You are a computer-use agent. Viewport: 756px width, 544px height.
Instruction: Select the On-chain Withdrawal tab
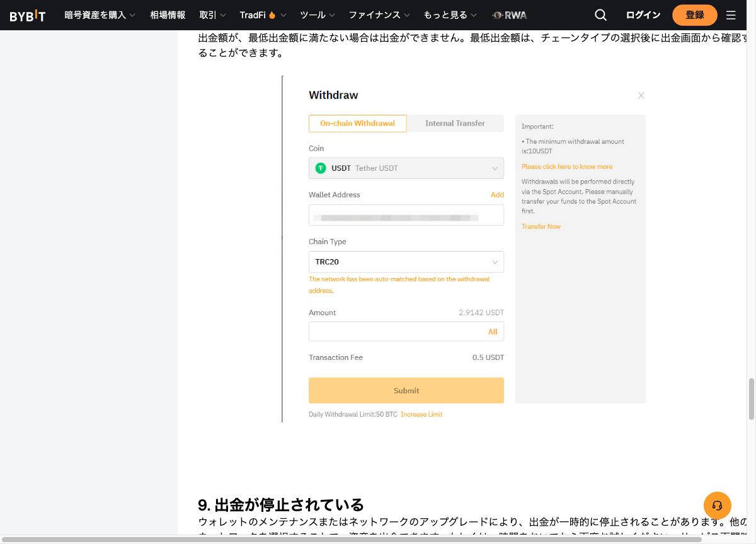(x=358, y=124)
